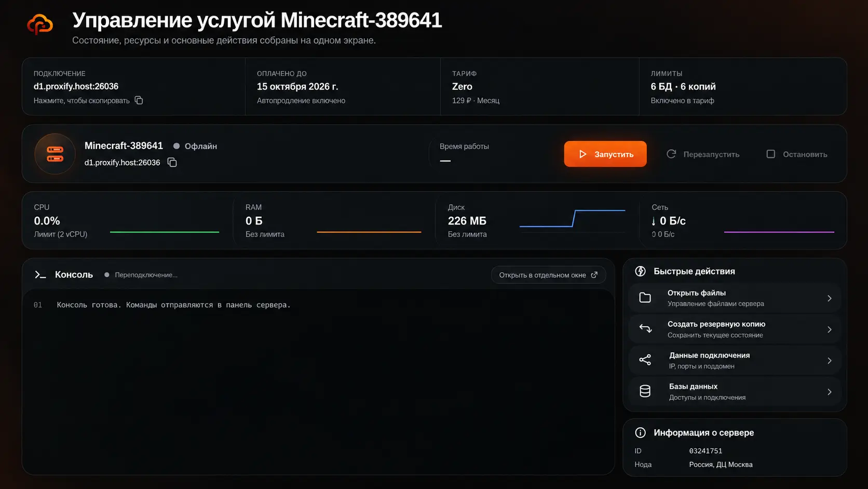
Task: Click the play triangle in Запустить button
Action: (x=582, y=154)
